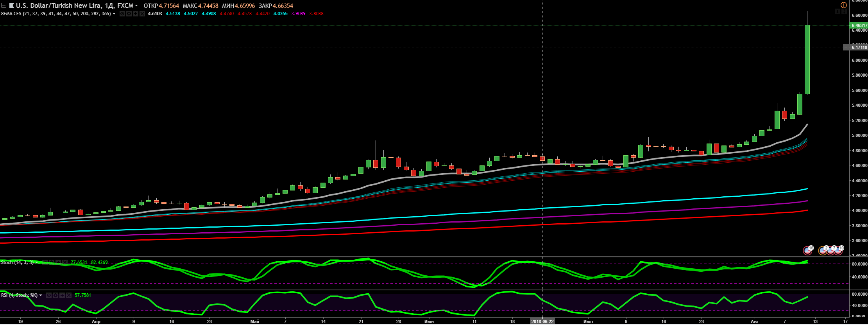Click the plus icon of the Stoch indicator
Viewport: 868px width, 325px height.
(57, 262)
